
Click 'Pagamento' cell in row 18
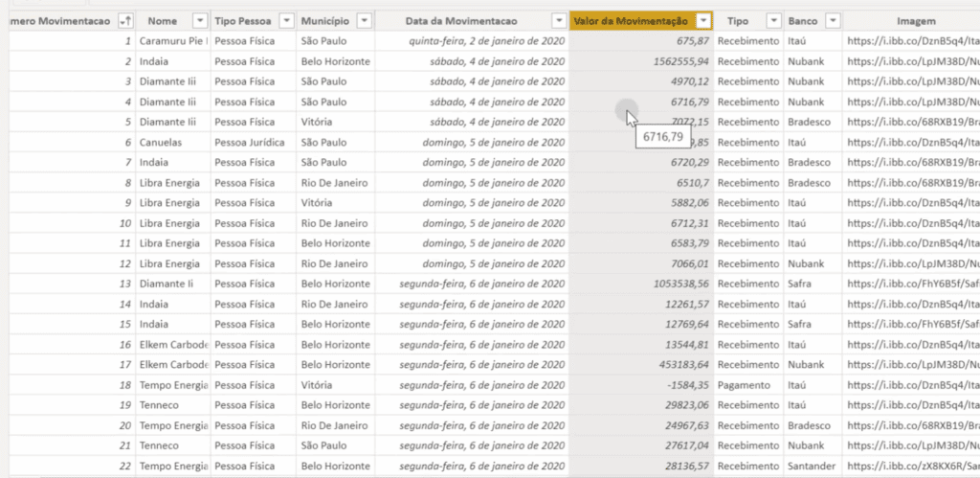point(748,385)
